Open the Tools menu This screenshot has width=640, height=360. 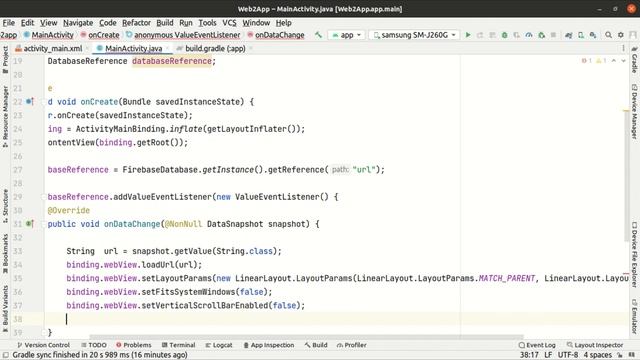coord(207,23)
